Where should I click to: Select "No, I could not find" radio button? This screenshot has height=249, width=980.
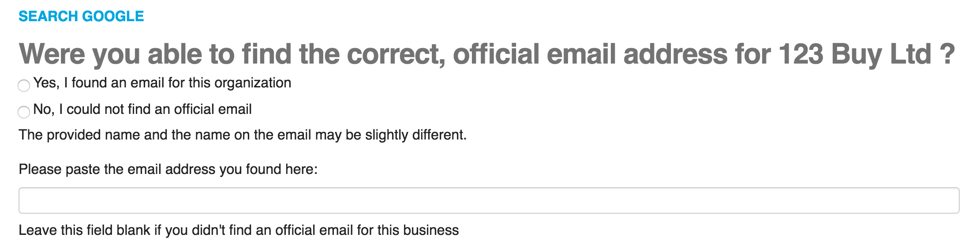(24, 112)
